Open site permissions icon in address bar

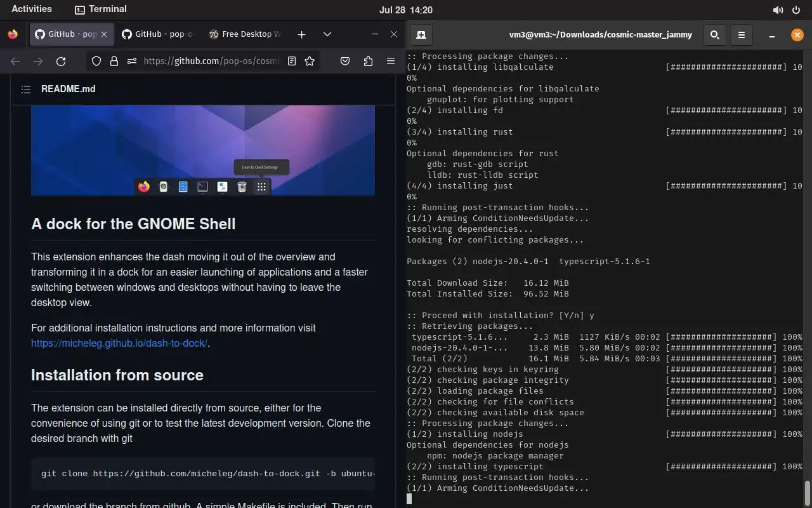[x=132, y=61]
